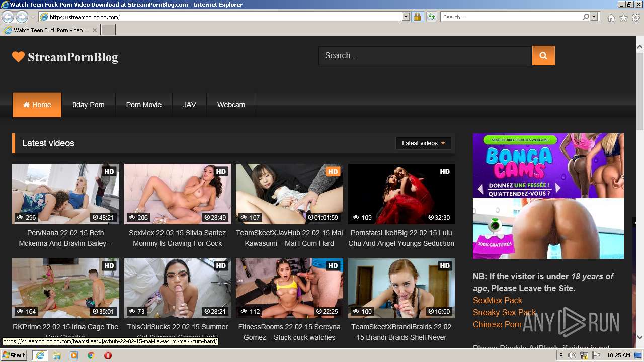Open the video thumbnail with 22:25 duration
This screenshot has width=644, height=362.
point(289,289)
